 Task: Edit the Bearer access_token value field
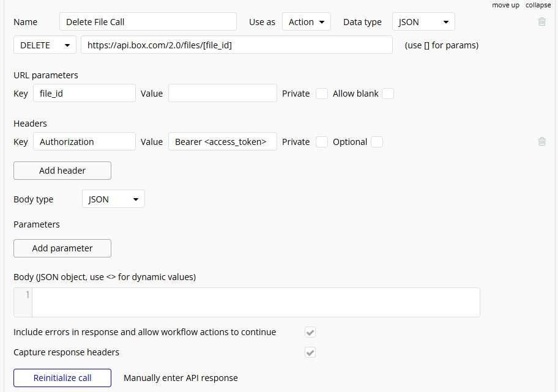[223, 142]
